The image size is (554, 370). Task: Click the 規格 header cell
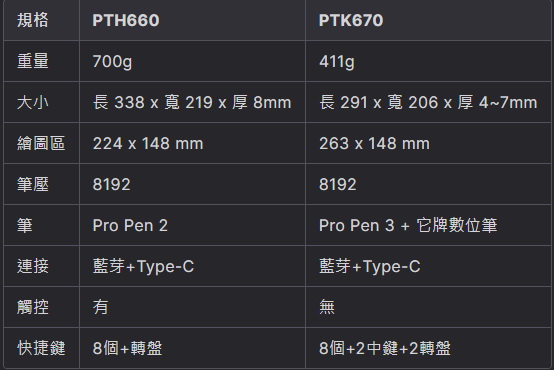(x=41, y=20)
